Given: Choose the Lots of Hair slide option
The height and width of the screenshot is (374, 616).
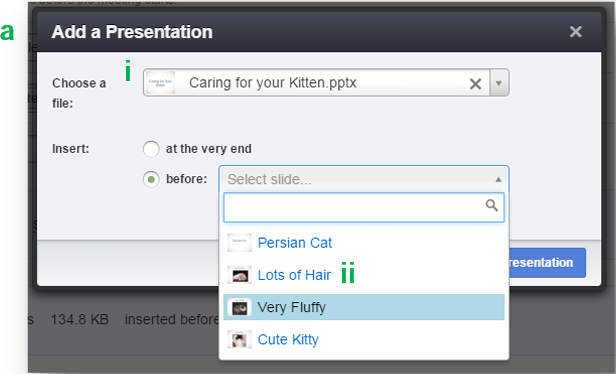Looking at the screenshot, I should click(x=364, y=275).
